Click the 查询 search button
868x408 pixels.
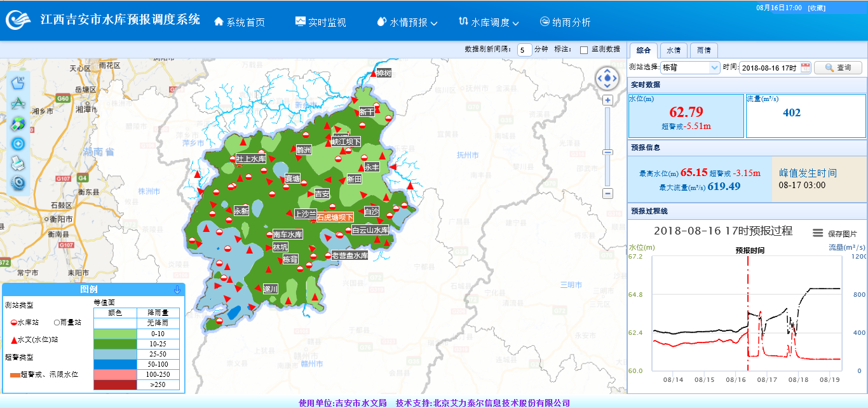point(838,67)
